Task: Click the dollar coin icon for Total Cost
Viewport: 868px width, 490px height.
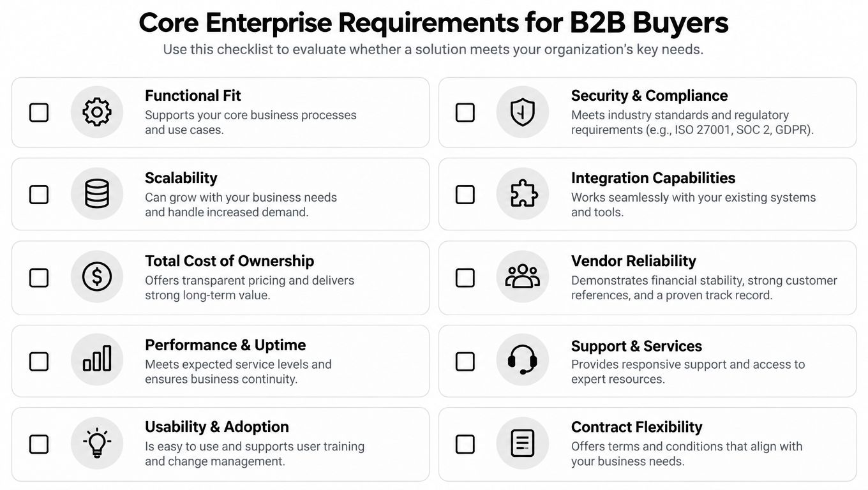Action: point(97,277)
